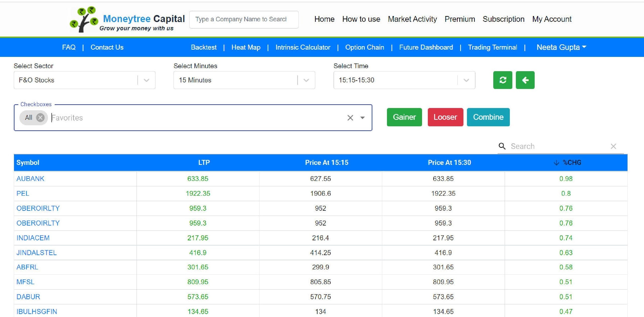Open the How to use menu

361,19
